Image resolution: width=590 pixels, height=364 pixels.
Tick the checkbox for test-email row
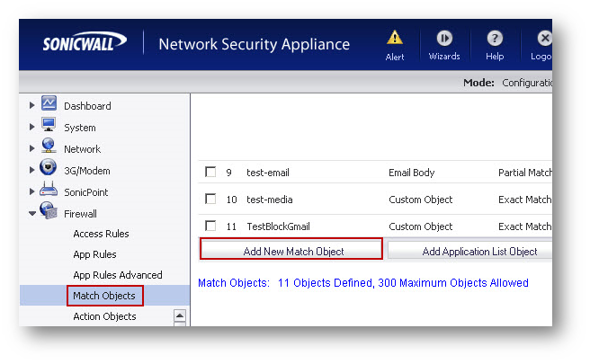(210, 172)
